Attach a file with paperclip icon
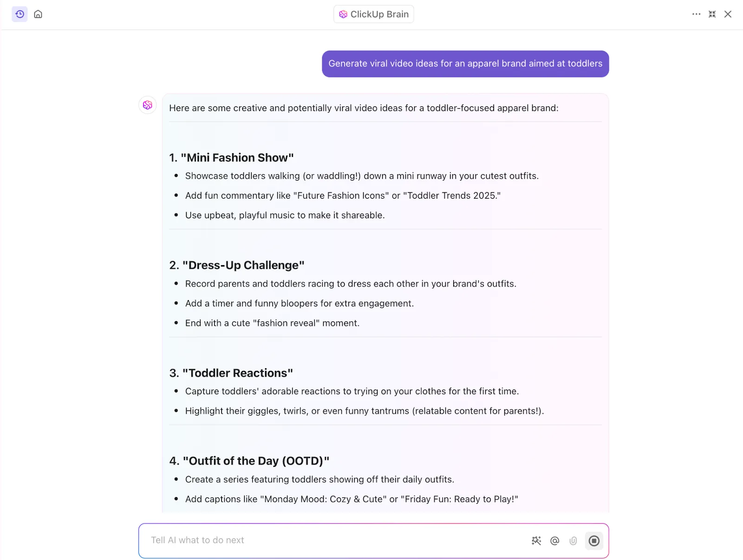 (x=573, y=540)
